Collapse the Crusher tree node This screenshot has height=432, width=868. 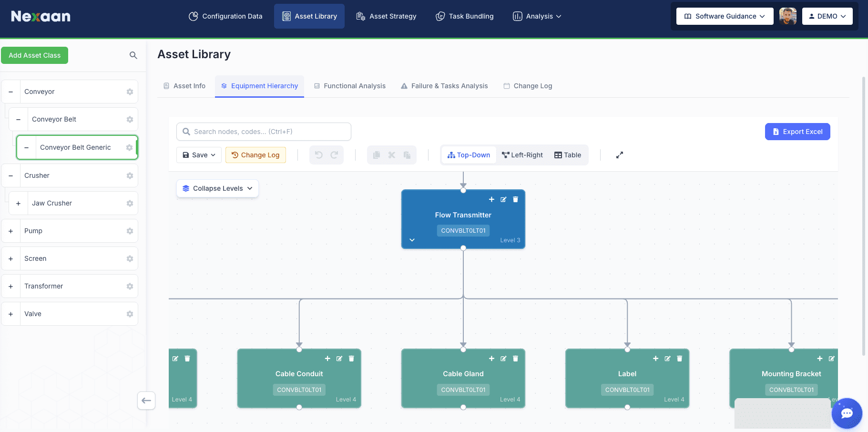coord(11,175)
